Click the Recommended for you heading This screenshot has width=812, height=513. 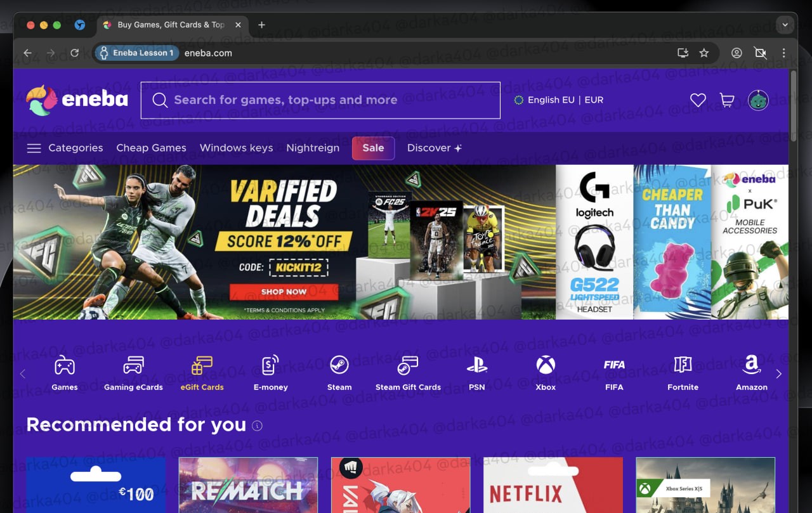point(136,425)
